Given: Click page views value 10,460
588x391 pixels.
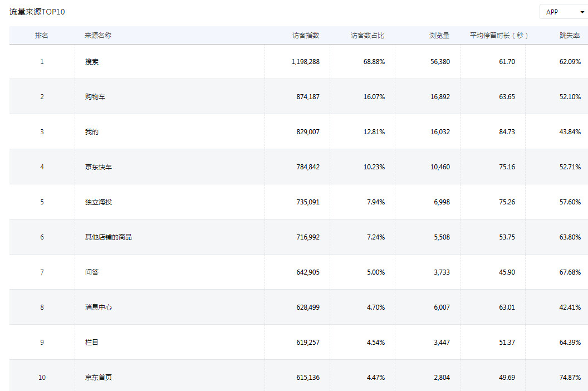Looking at the screenshot, I should click(x=440, y=167).
